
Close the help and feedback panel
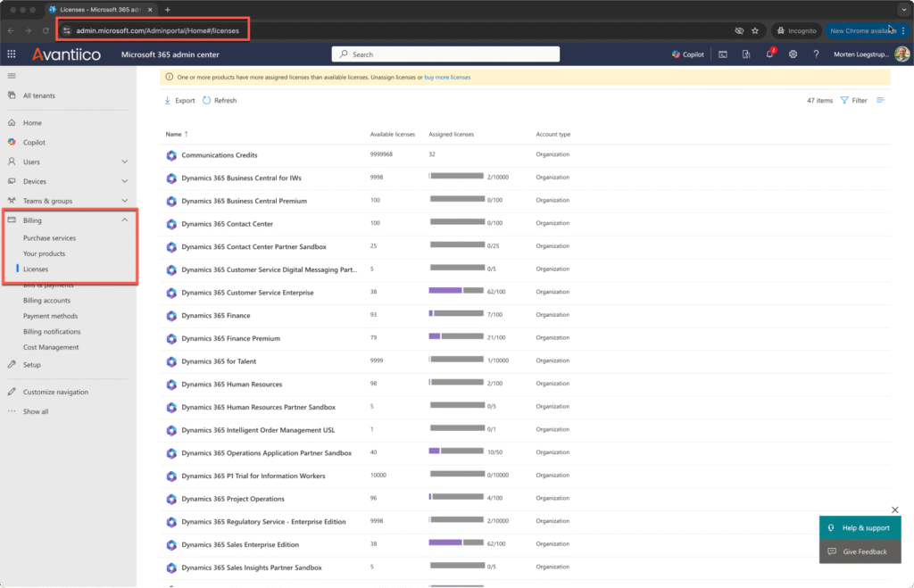(894, 509)
